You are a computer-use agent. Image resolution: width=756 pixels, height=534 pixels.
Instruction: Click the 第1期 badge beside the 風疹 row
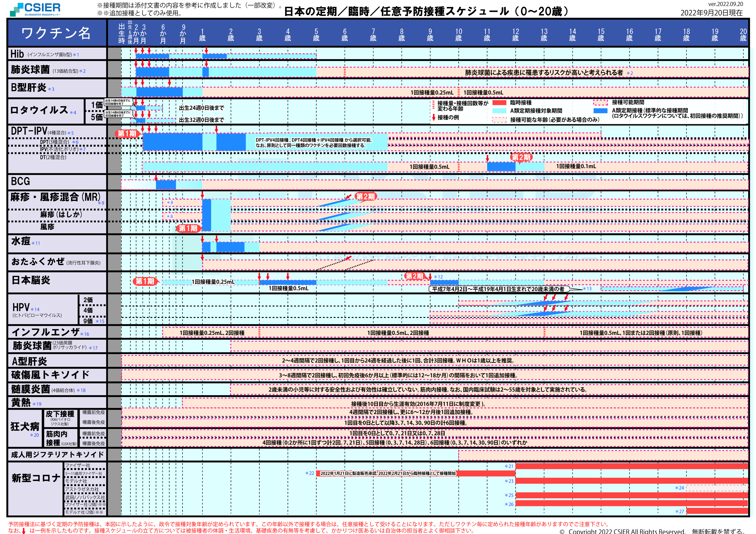point(188,228)
